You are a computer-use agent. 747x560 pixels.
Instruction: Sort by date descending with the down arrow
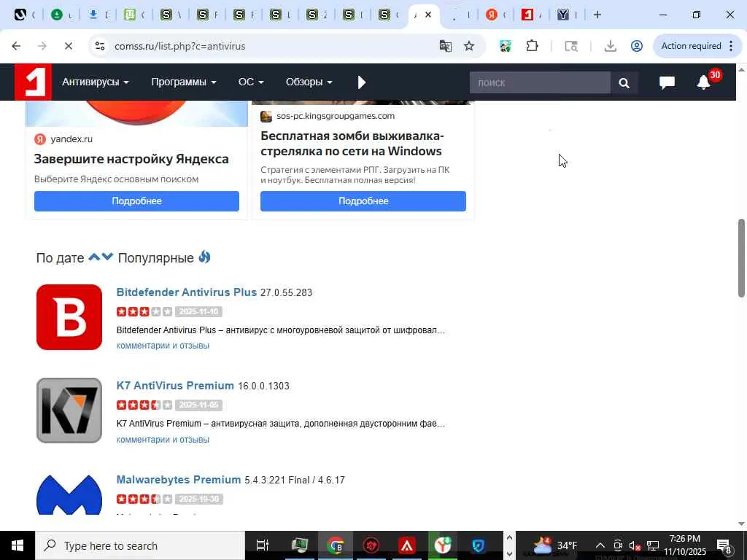[108, 257]
